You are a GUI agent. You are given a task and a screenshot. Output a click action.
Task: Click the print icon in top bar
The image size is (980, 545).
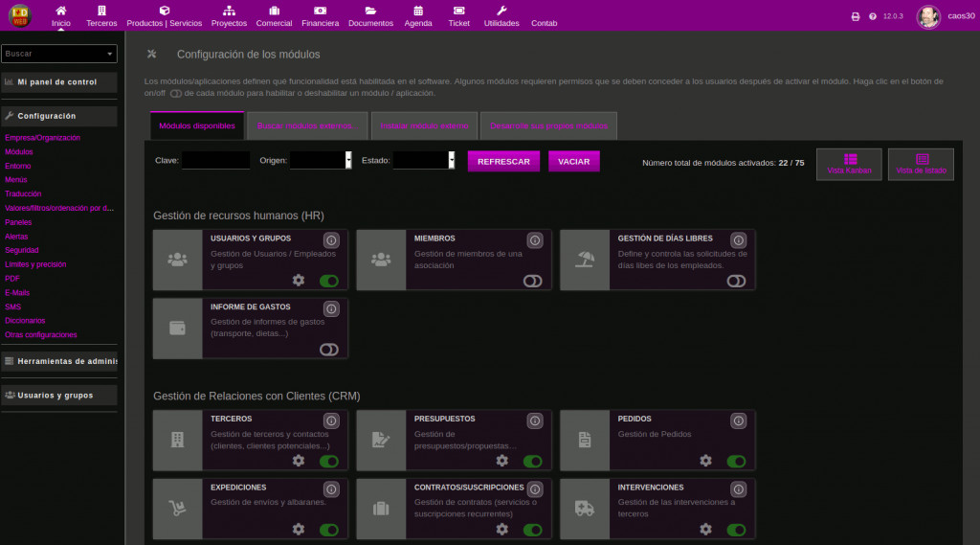pyautogui.click(x=856, y=16)
